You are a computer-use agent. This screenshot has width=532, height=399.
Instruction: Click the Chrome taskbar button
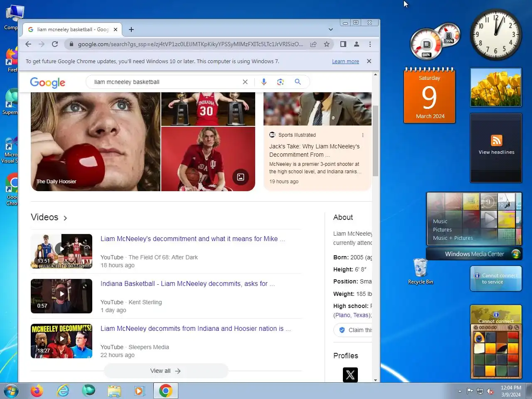[x=166, y=391]
